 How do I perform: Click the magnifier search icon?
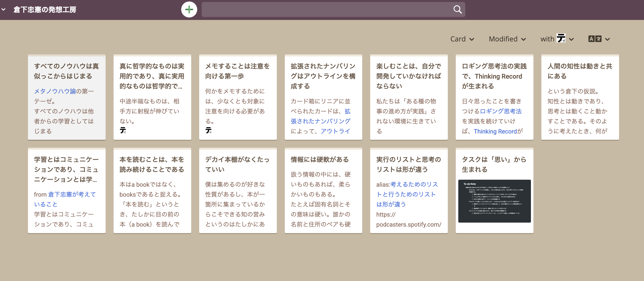(x=458, y=9)
